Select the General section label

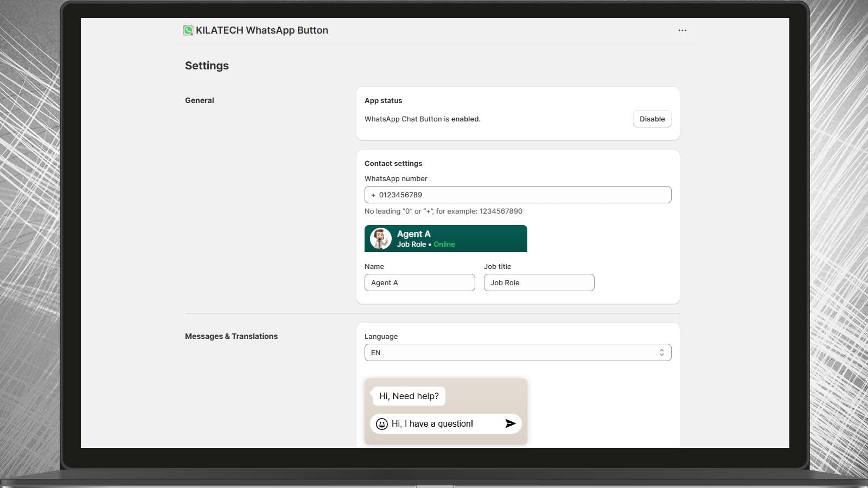(199, 100)
